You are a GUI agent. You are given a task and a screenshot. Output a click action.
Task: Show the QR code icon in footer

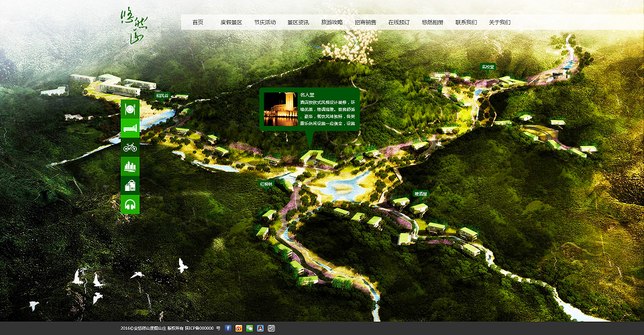coord(271,328)
